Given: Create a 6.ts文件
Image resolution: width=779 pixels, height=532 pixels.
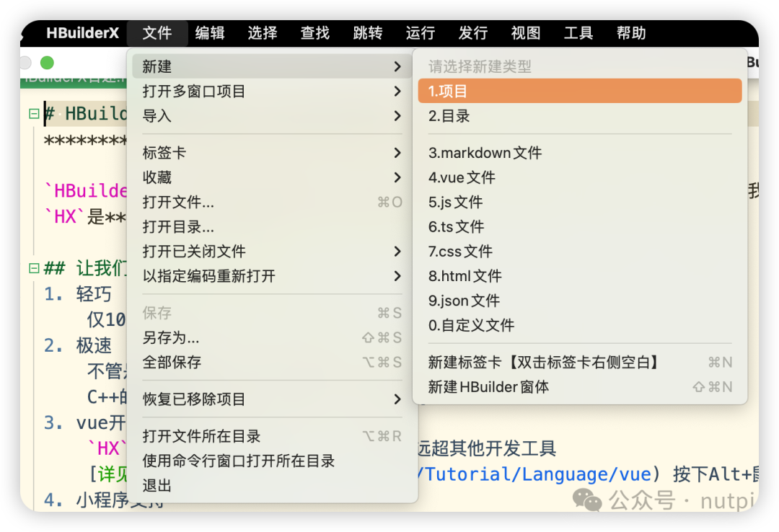Looking at the screenshot, I should 580,227.
